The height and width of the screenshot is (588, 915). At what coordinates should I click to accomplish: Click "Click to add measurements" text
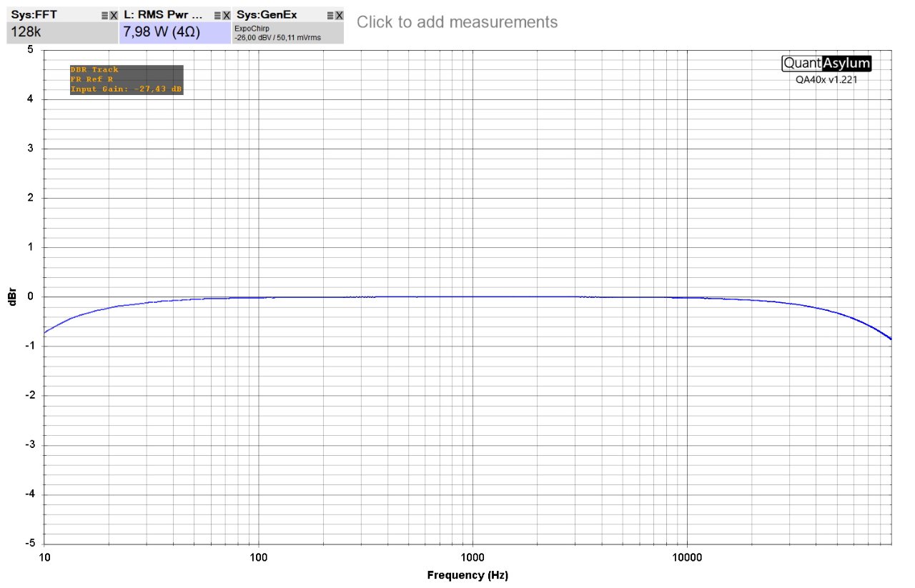[457, 22]
